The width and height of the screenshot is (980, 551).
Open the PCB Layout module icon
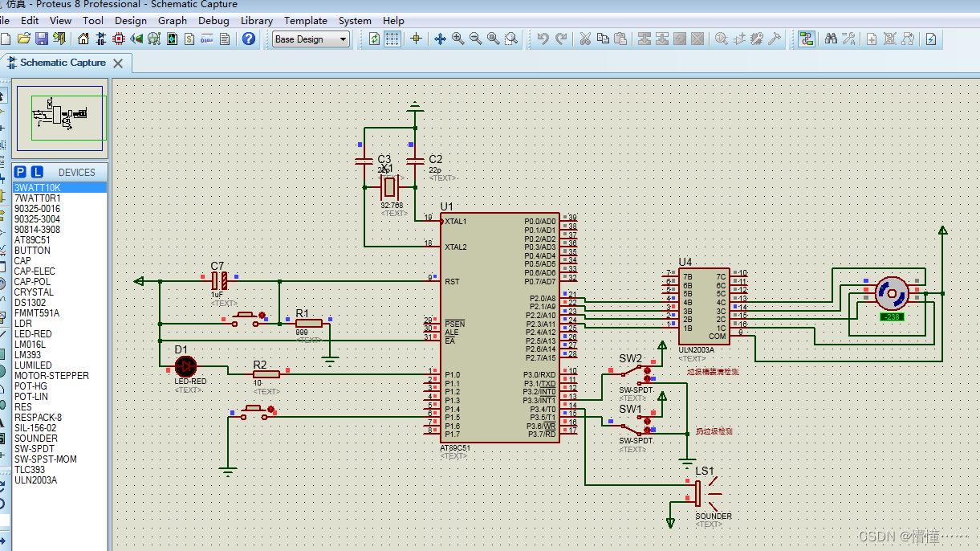click(x=119, y=39)
